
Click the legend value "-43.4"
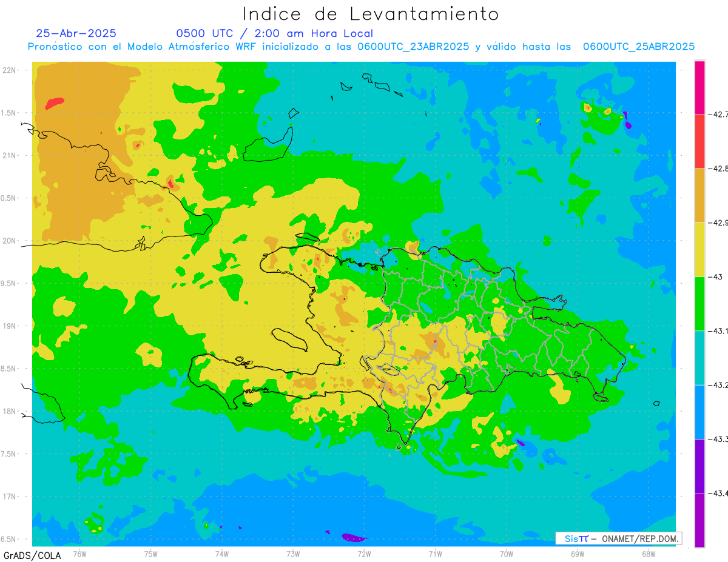pyautogui.click(x=718, y=493)
